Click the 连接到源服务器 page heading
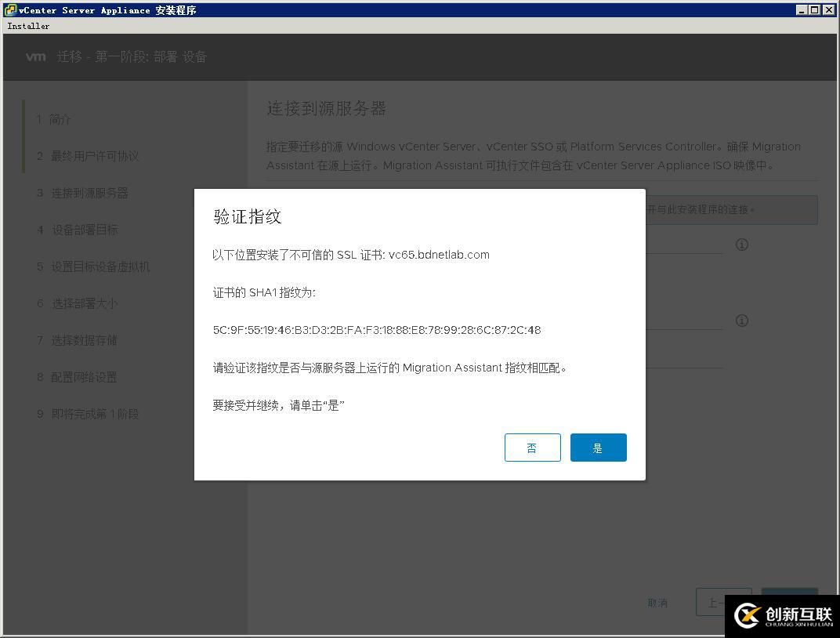This screenshot has width=840, height=638. point(326,108)
